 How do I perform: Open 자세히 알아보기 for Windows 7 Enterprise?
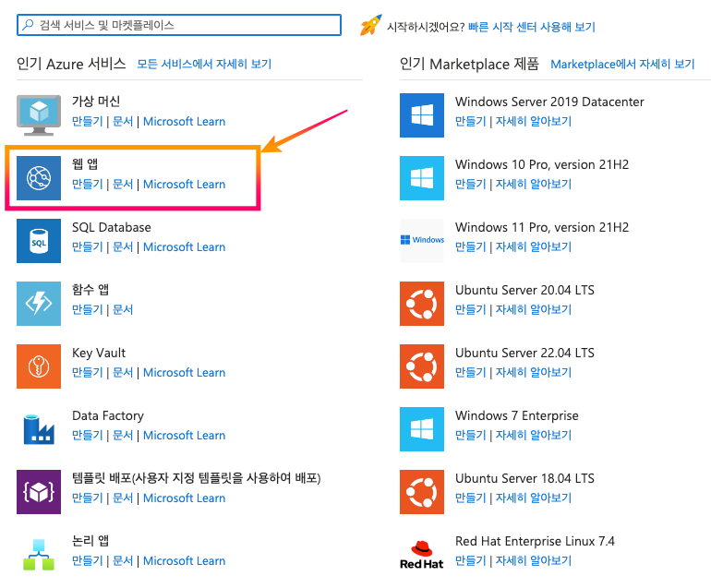534,435
